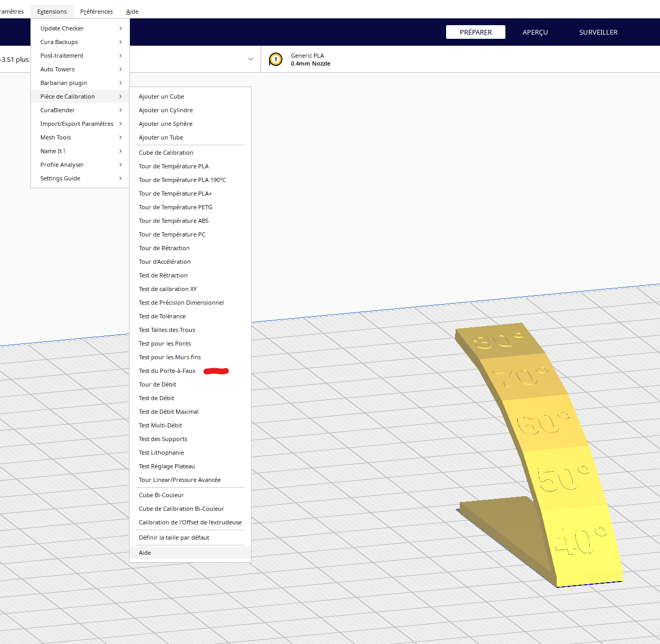
Task: Select Test pour les Murs fins
Action: 190,357
